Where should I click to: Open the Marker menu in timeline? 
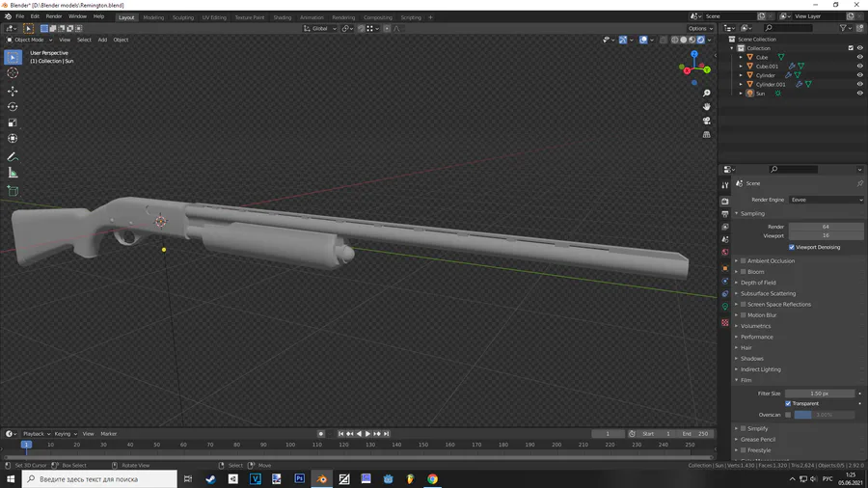coord(108,434)
